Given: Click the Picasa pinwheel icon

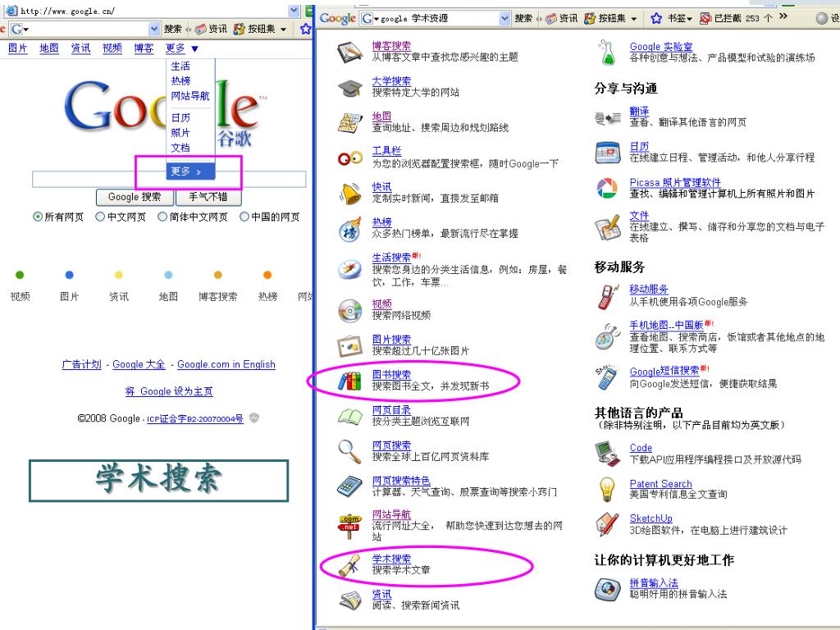Looking at the screenshot, I should pyautogui.click(x=607, y=188).
